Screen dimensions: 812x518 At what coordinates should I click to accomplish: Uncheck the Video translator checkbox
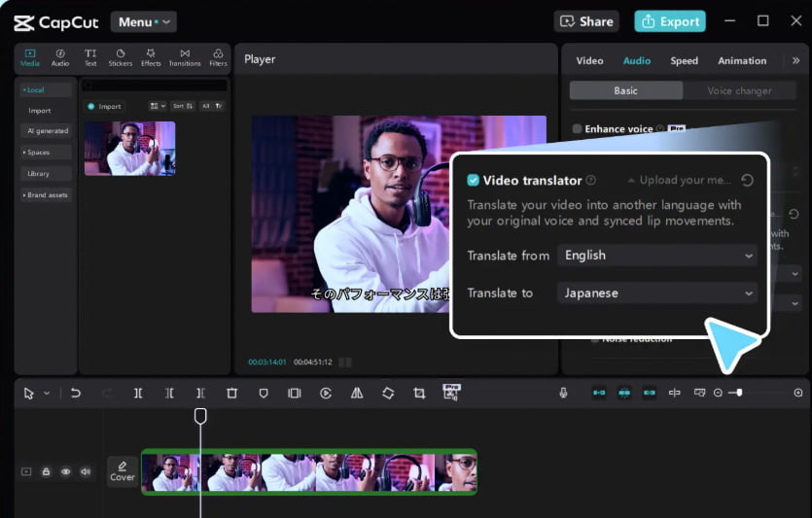click(474, 180)
